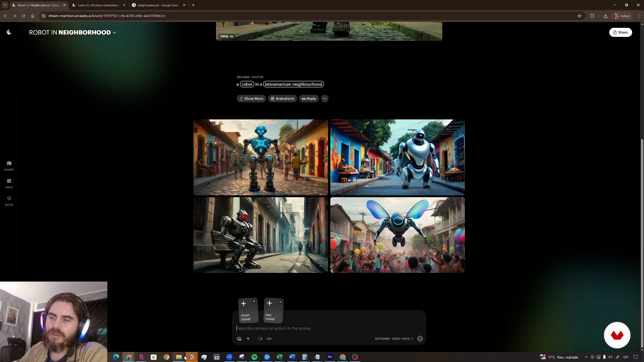Open the Ideas sidebar icon
Screen dimensions: 644x362
(9, 183)
